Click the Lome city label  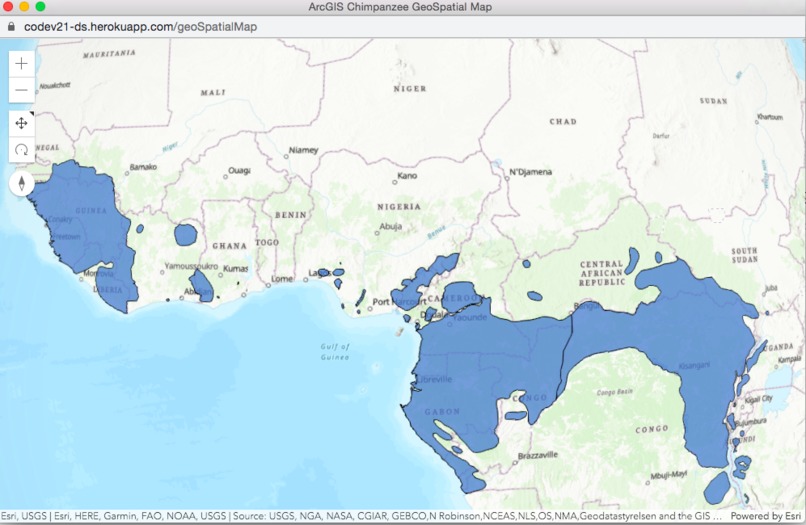[x=282, y=279]
